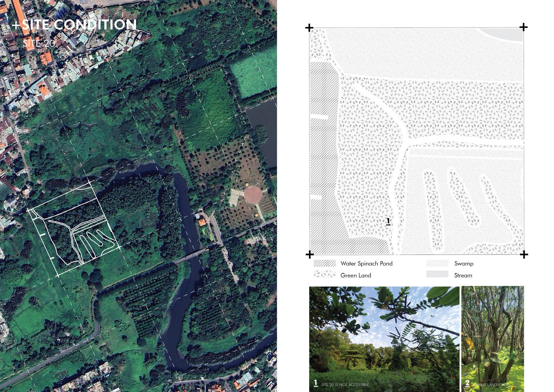Select the "Water Spinach Pond" legend label
The height and width of the screenshot is (392, 554).
366,264
